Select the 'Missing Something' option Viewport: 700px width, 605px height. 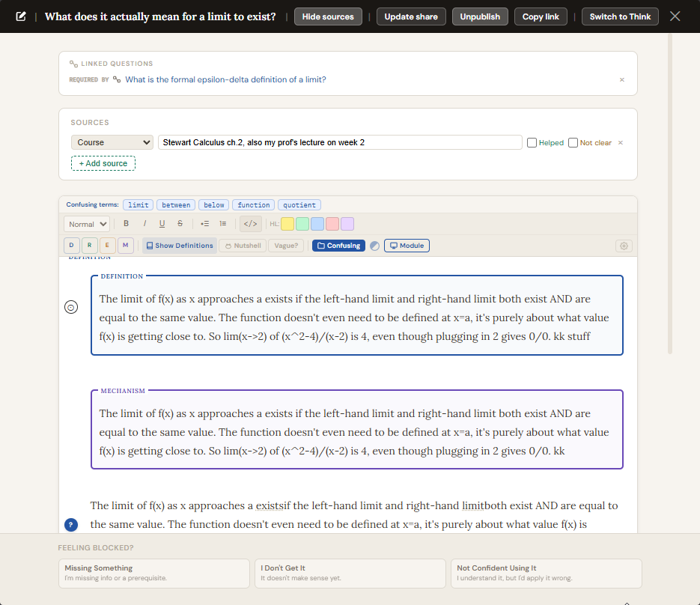(x=153, y=573)
